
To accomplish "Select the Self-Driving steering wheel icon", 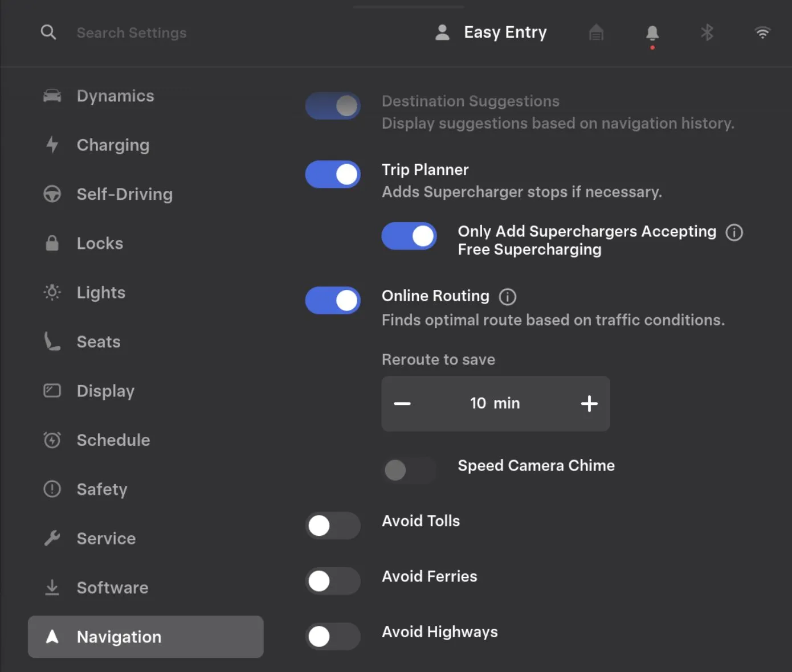I will click(x=52, y=194).
